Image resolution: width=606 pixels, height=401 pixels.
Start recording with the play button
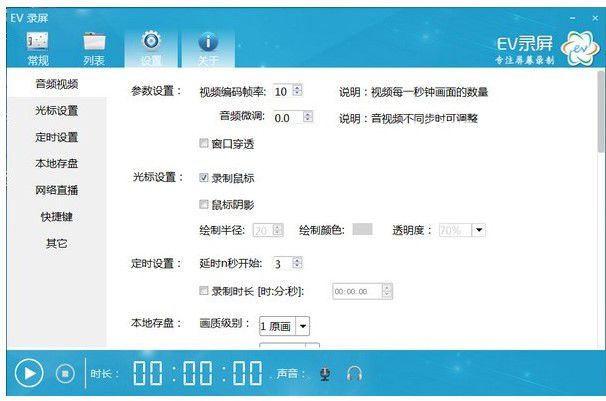pyautogui.click(x=29, y=373)
